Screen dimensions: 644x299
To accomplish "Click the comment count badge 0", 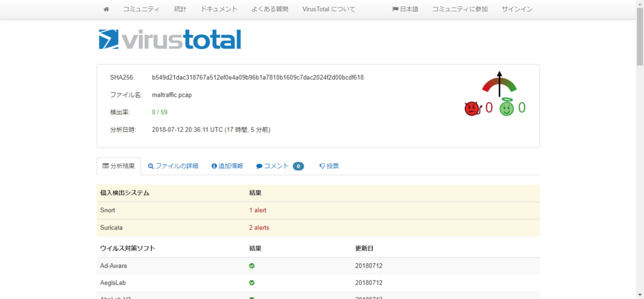I will pos(299,166).
